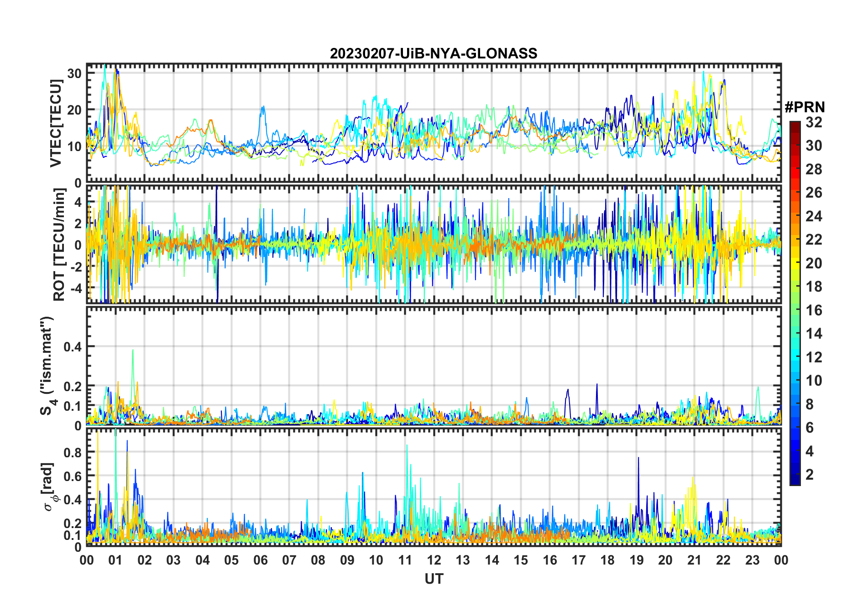868x607 pixels.
Task: Click the "4" tick on ROT y-axis
Action: coord(78,202)
